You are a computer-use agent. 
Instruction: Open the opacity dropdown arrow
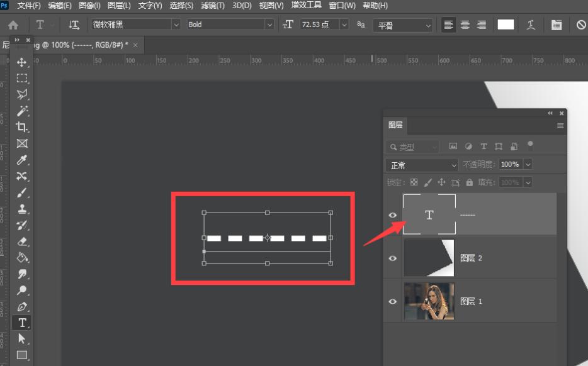pyautogui.click(x=528, y=164)
